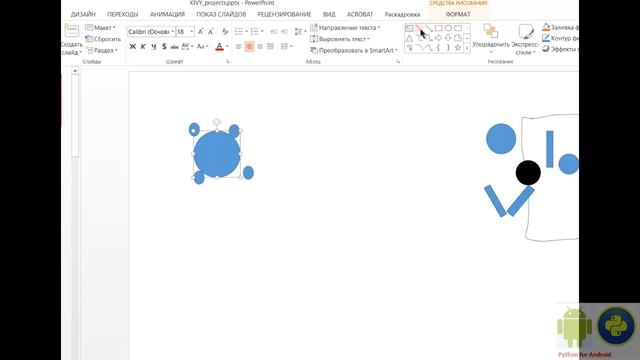Image resolution: width=640 pixels, height=360 pixels.
Task: Select large blue circle with handles
Action: tap(217, 154)
